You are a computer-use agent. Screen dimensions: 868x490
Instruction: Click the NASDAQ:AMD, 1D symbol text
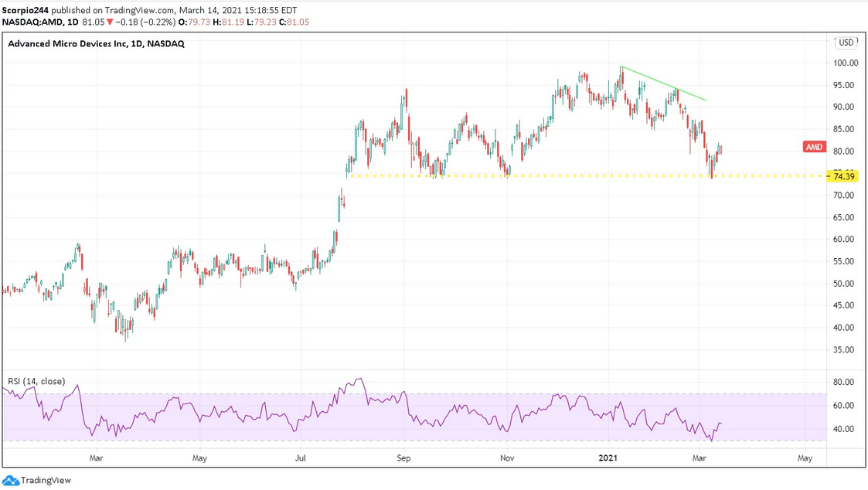40,22
